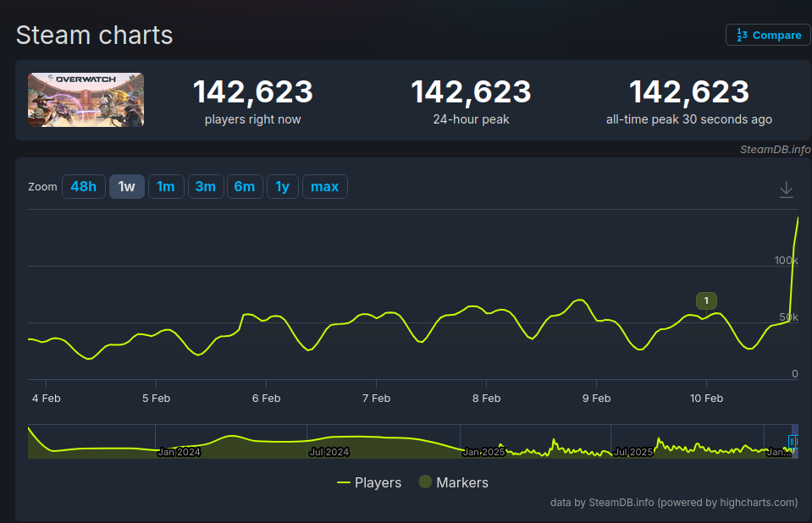Image resolution: width=812 pixels, height=523 pixels.
Task: Click the 4 Feb axis label
Action: [x=46, y=399]
